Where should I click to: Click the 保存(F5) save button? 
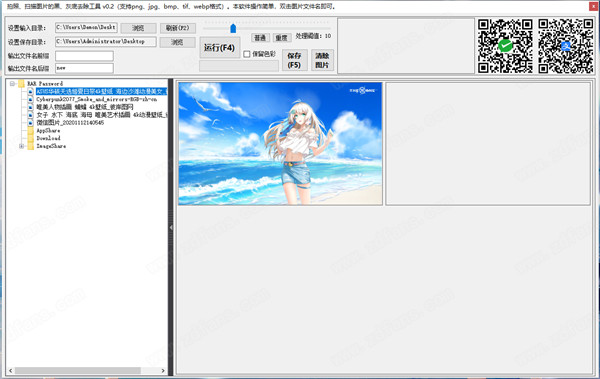coord(294,60)
